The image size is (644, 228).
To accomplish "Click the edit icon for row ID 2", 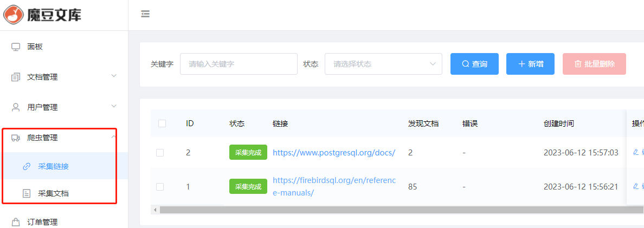I will click(x=636, y=153).
